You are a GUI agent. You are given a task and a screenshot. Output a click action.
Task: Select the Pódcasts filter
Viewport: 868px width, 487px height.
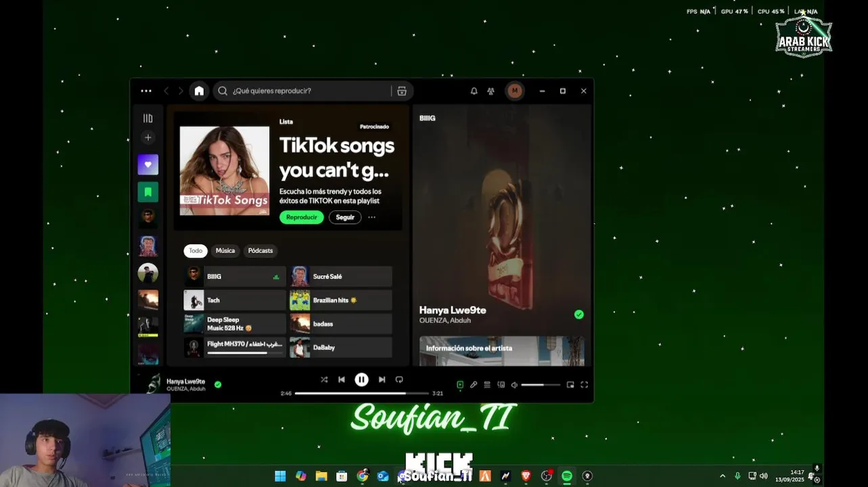pos(260,251)
